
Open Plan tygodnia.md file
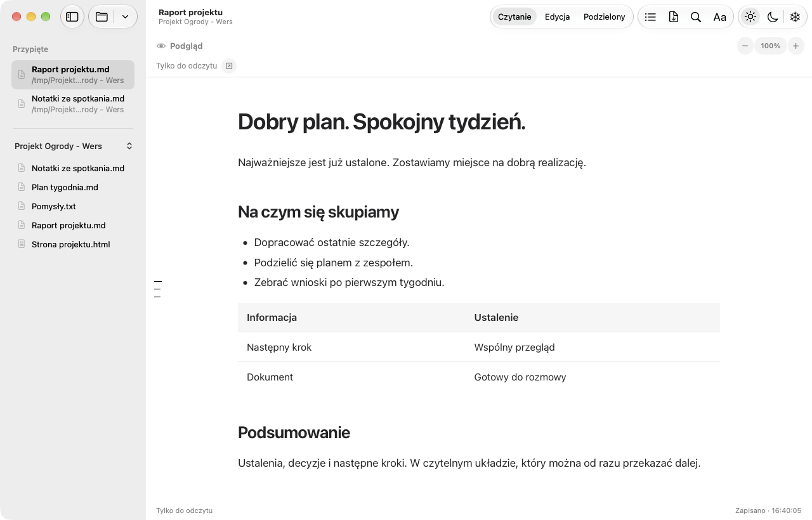[x=73, y=187]
